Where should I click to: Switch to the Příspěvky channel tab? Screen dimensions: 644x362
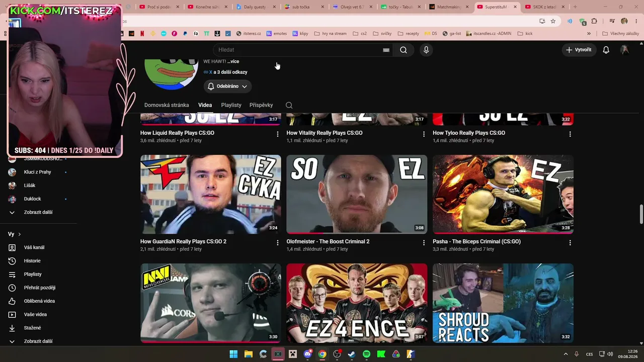point(261,105)
